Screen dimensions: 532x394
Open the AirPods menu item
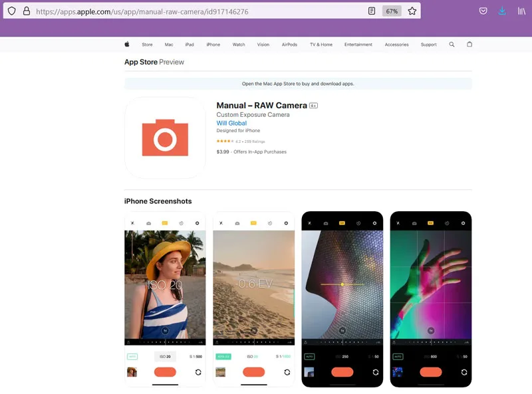(289, 45)
